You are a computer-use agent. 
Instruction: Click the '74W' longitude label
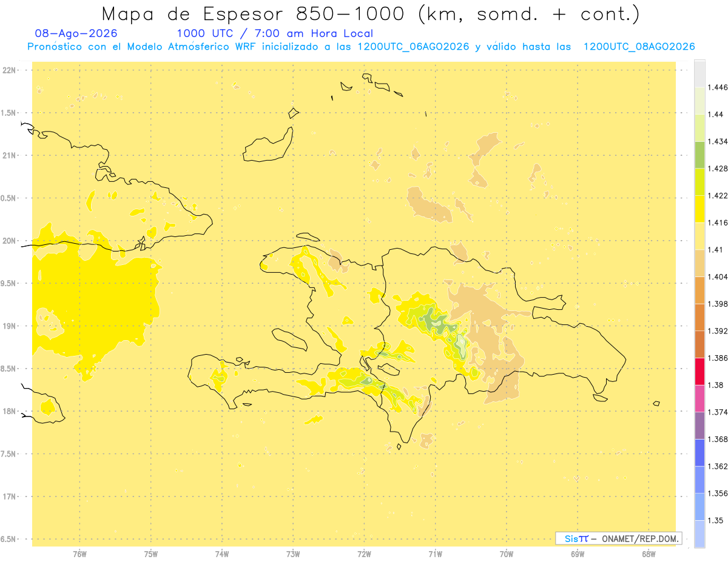222,554
